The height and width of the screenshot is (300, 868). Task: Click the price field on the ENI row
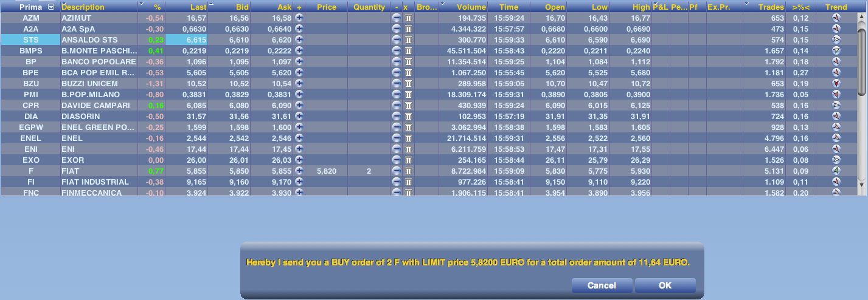pyautogui.click(x=327, y=149)
